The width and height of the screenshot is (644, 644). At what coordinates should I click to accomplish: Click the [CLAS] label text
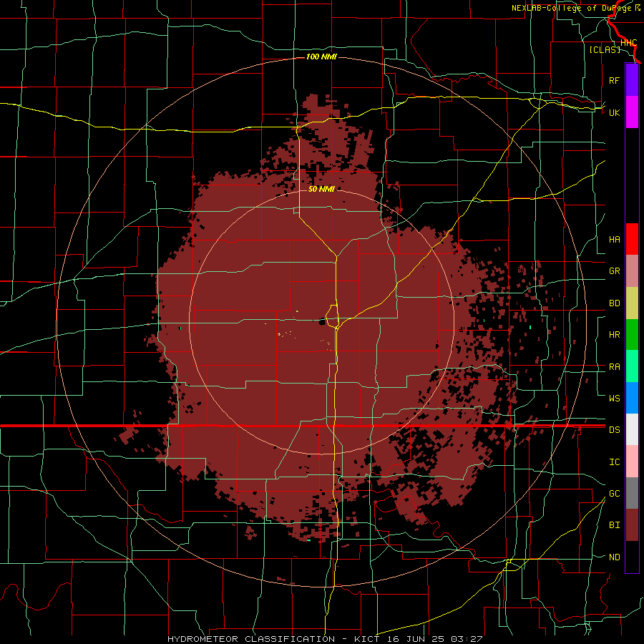(x=605, y=49)
